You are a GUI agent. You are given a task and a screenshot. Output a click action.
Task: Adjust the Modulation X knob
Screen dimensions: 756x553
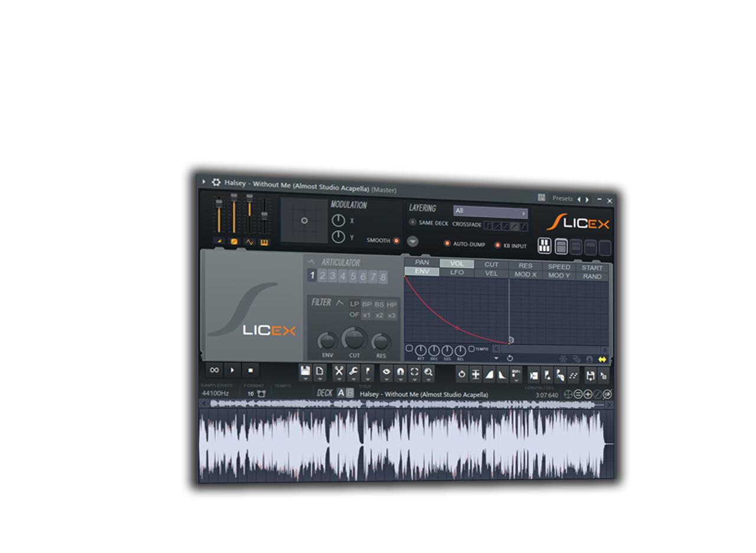(338, 220)
